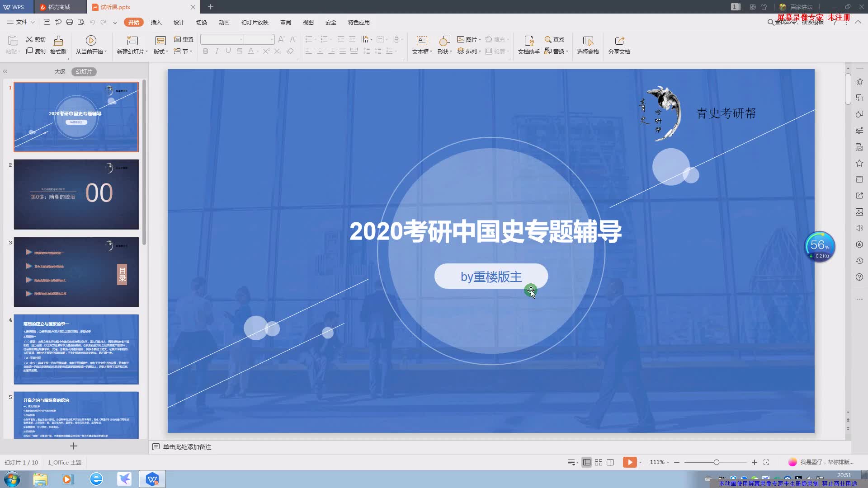
Task: Select slide 3 目录 thumbnail
Action: pyautogui.click(x=75, y=272)
